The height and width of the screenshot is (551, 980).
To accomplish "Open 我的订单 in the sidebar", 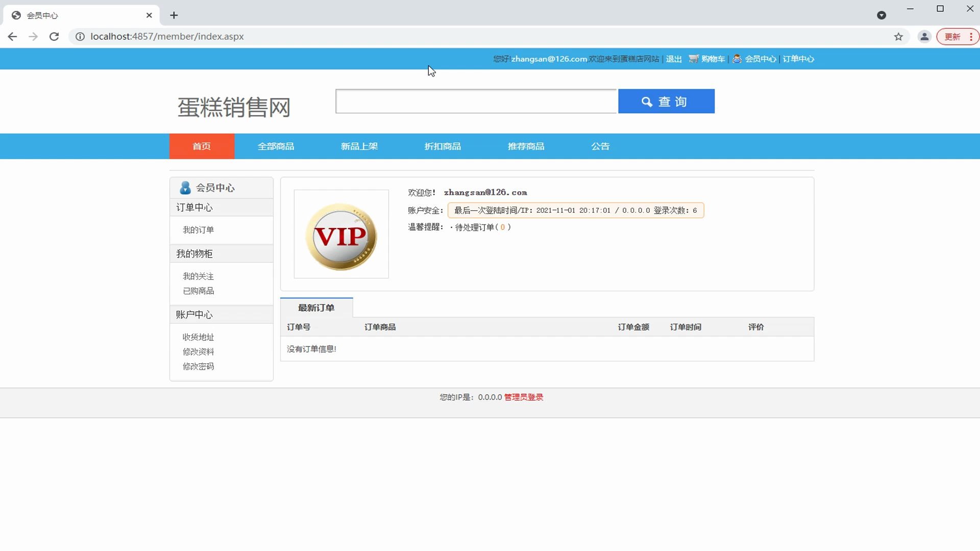I will coord(199,230).
